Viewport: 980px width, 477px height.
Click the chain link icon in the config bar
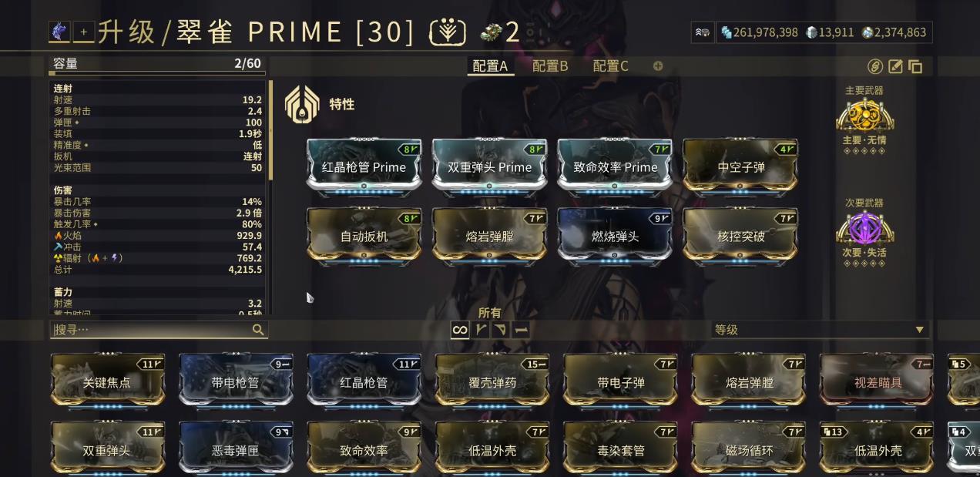pos(875,66)
